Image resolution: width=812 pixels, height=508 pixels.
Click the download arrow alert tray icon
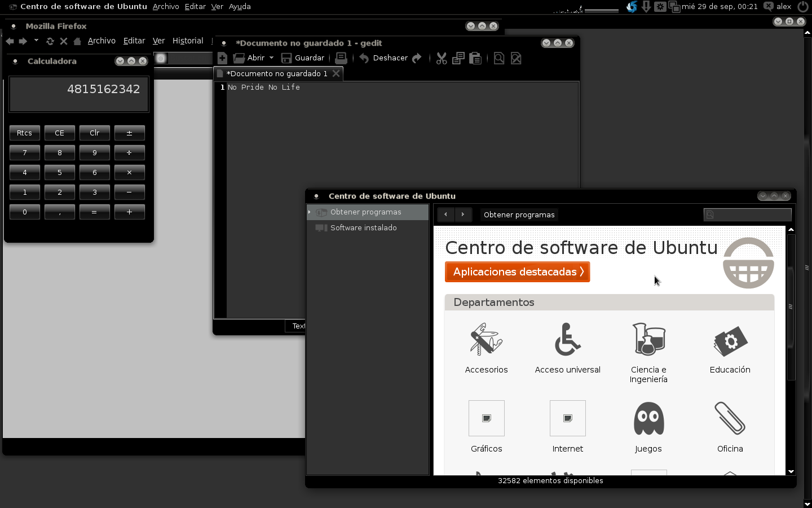click(x=646, y=7)
